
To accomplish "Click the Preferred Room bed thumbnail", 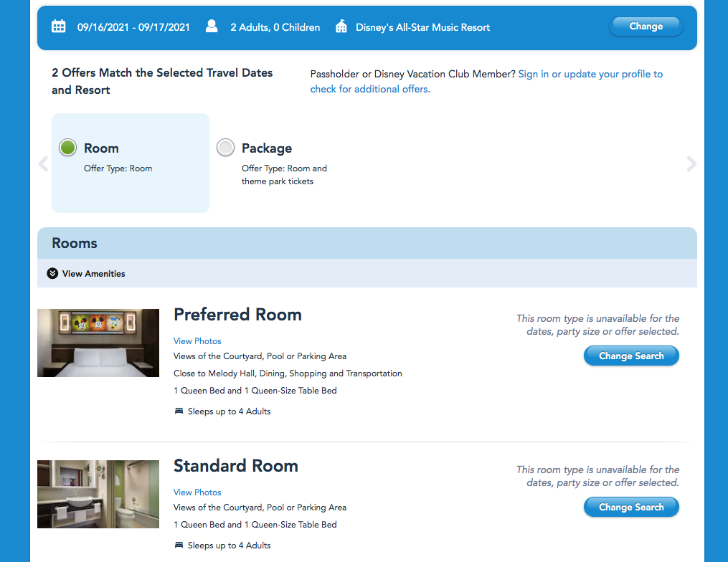I will pos(98,343).
